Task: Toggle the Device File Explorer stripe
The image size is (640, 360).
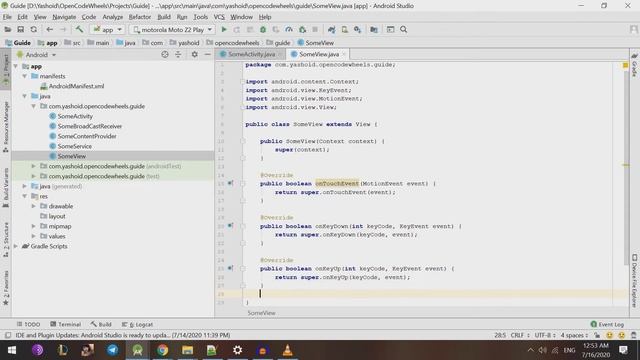Action: click(634, 282)
